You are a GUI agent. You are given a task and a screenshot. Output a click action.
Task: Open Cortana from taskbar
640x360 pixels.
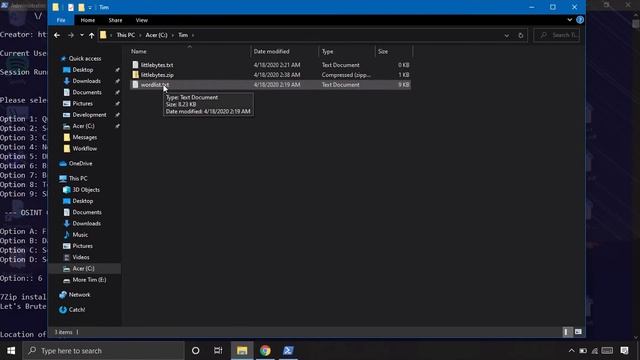(x=196, y=351)
